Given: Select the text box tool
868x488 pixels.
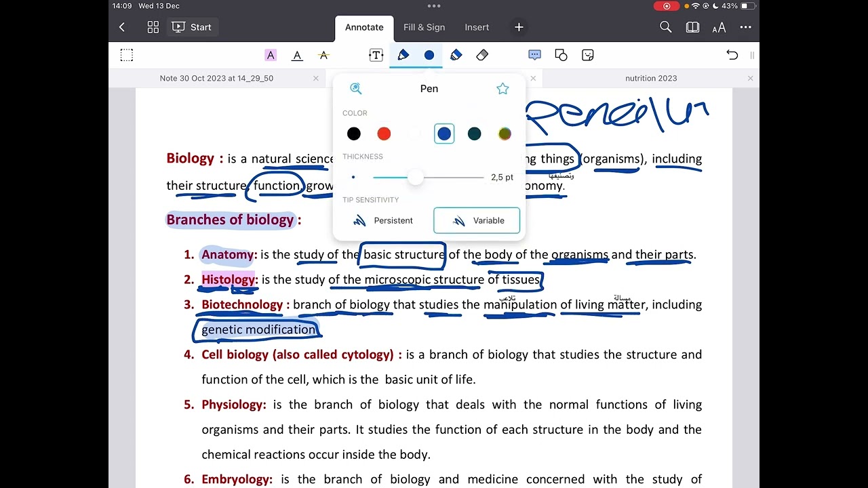Looking at the screenshot, I should click(376, 55).
